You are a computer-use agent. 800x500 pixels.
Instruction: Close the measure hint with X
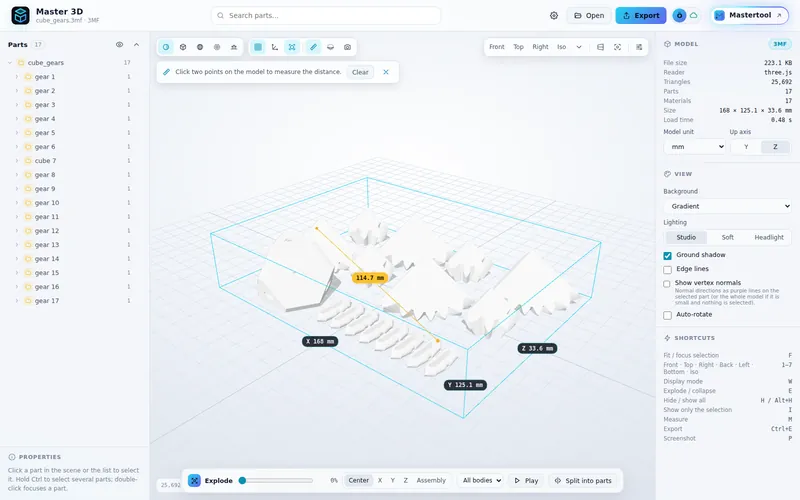pyautogui.click(x=386, y=72)
